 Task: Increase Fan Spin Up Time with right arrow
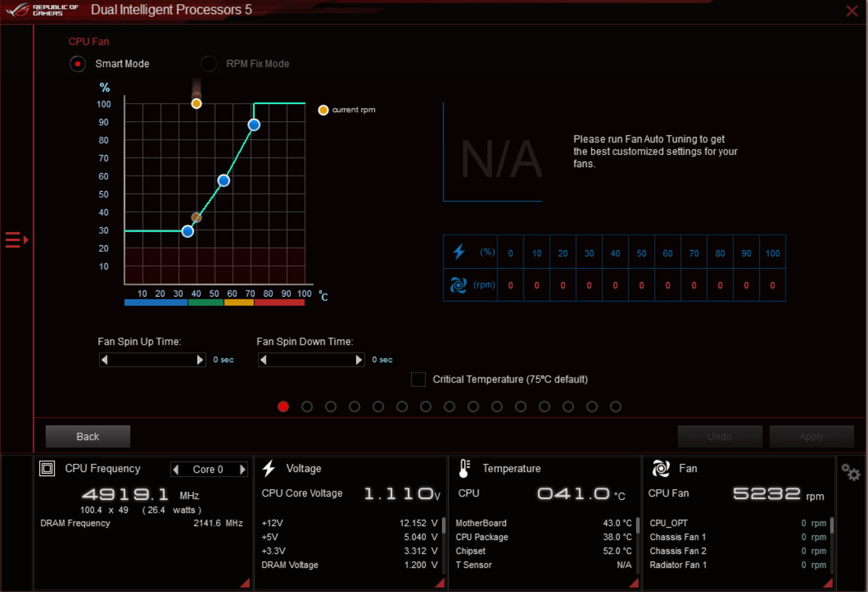200,360
